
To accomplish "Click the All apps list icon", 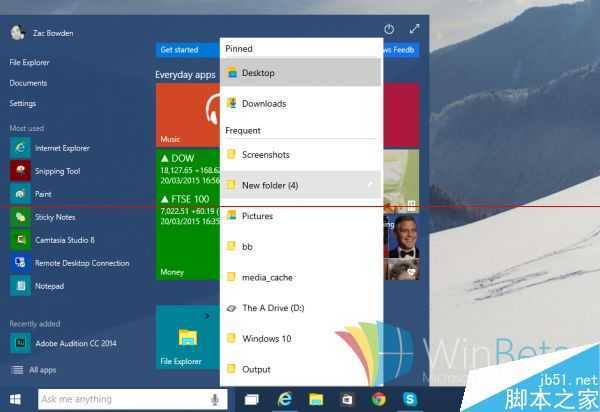I will click(x=17, y=370).
